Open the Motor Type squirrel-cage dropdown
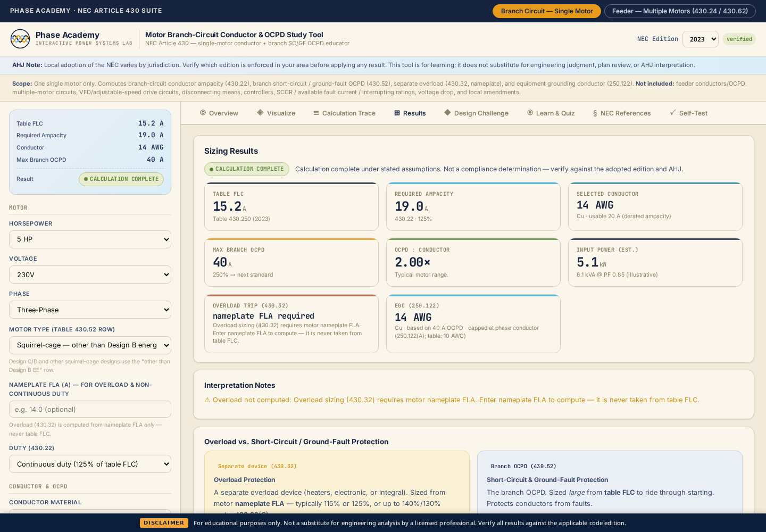 [90, 345]
